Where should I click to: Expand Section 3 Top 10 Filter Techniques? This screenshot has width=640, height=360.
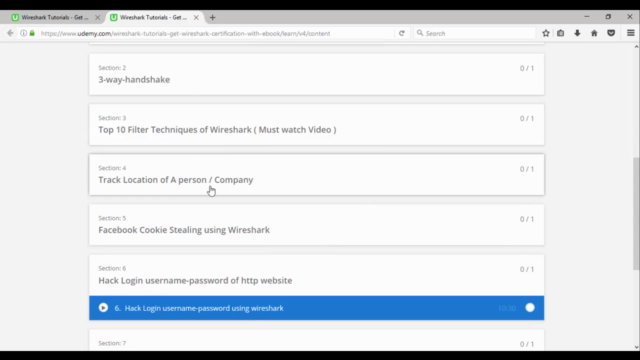(317, 124)
